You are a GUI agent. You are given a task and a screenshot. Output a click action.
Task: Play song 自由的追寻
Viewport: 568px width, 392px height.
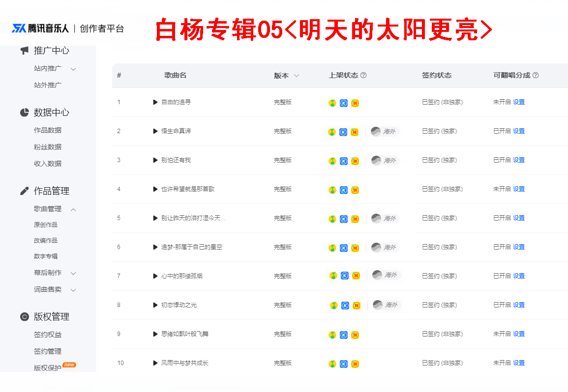pyautogui.click(x=155, y=103)
